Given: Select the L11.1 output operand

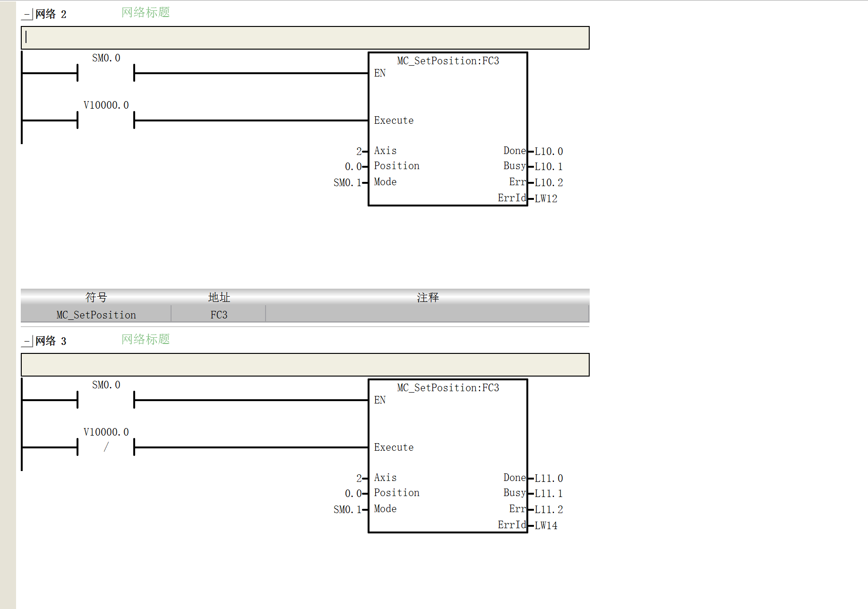Looking at the screenshot, I should tap(549, 494).
